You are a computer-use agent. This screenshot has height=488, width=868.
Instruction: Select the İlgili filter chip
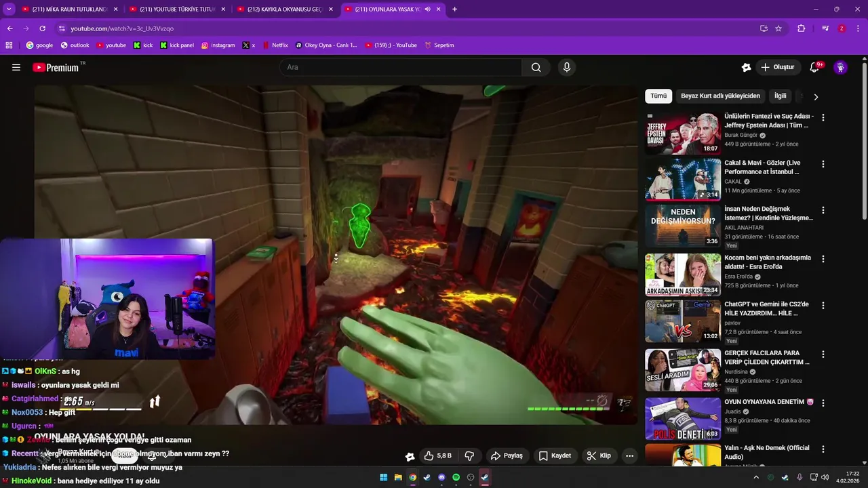(780, 96)
